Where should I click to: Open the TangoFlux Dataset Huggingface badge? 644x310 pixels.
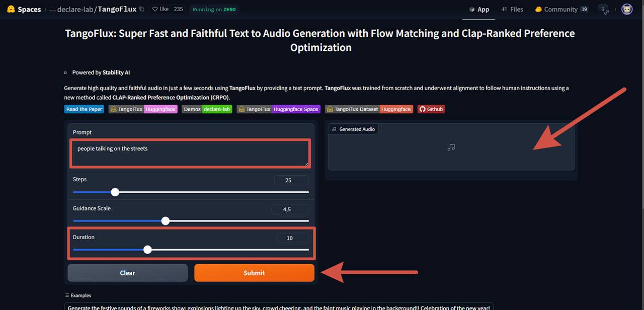point(369,109)
